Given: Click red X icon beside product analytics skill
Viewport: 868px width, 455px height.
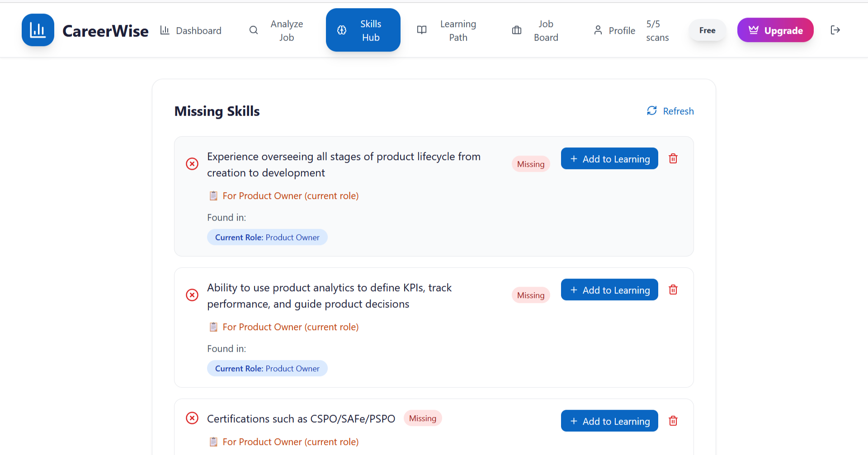Looking at the screenshot, I should pos(192,295).
